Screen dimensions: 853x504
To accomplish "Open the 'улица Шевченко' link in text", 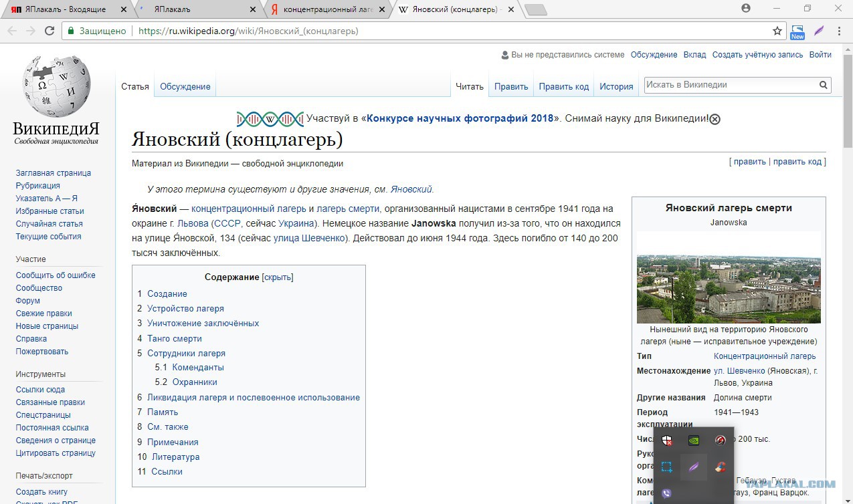I will point(309,238).
